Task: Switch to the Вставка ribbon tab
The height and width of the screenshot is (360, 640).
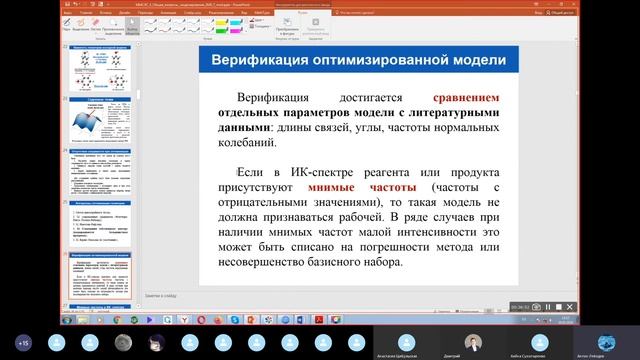Action: [105, 13]
